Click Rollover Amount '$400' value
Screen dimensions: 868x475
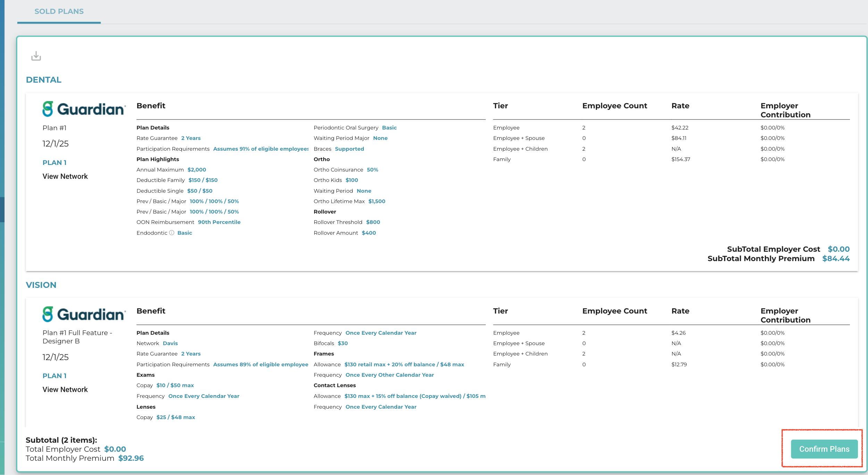click(x=369, y=233)
